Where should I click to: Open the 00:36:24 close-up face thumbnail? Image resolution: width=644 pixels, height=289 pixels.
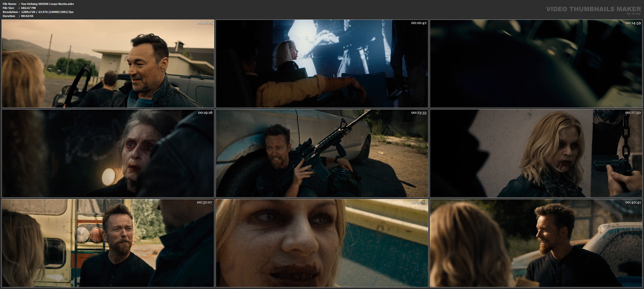pos(322,243)
